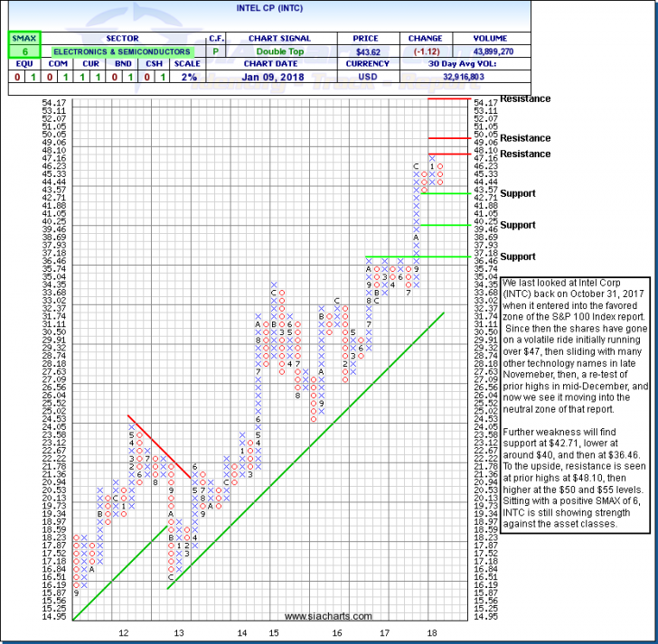Click the Support label near 40.25
The width and height of the screenshot is (658, 644).
519,225
